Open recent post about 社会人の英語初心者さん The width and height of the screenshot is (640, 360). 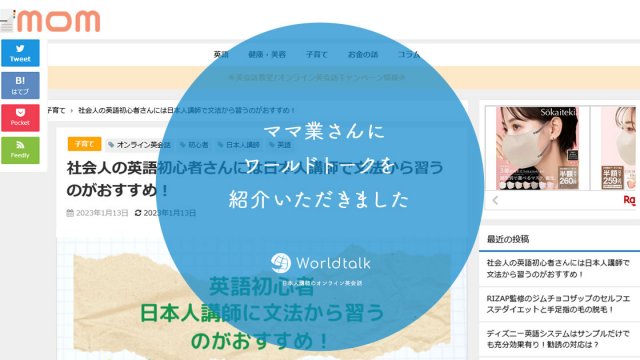coord(558,269)
